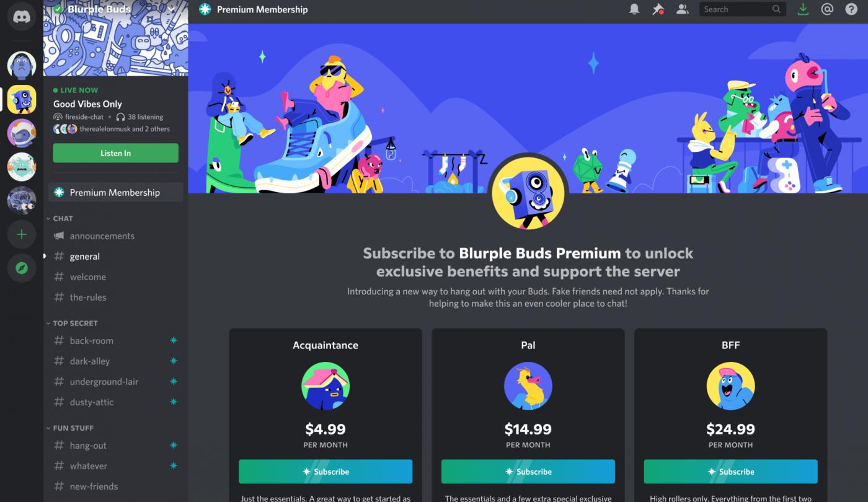Open notification bell settings

(x=634, y=9)
